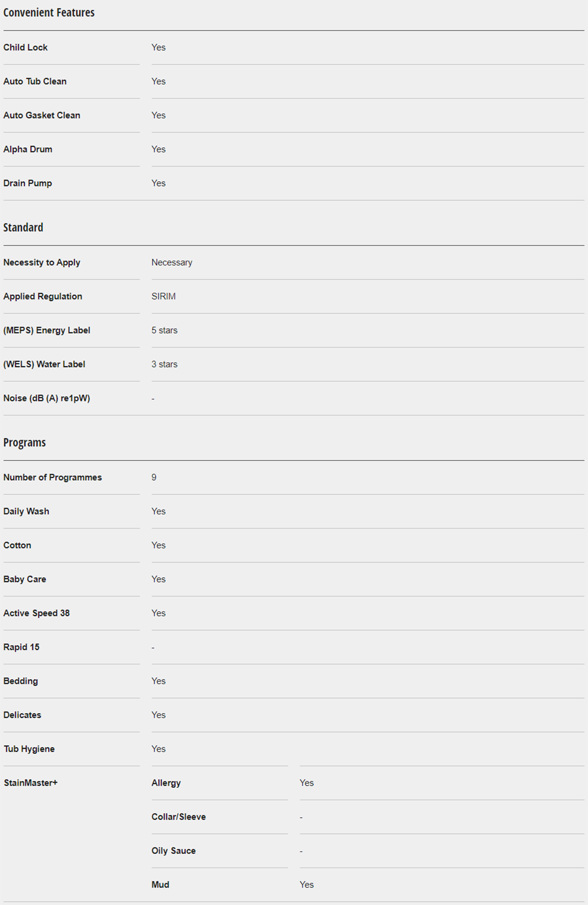Click the 3 stars water label value
The width and height of the screenshot is (588, 905).
coord(164,365)
